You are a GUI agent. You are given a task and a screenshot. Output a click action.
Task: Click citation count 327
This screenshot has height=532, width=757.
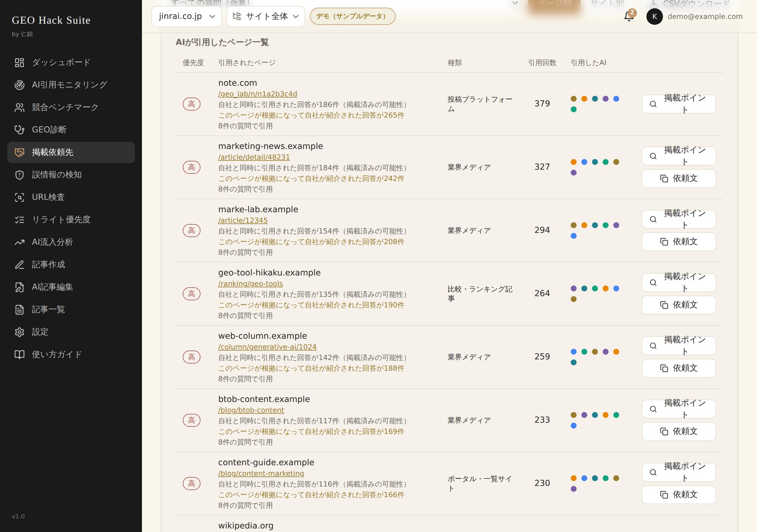click(x=542, y=167)
